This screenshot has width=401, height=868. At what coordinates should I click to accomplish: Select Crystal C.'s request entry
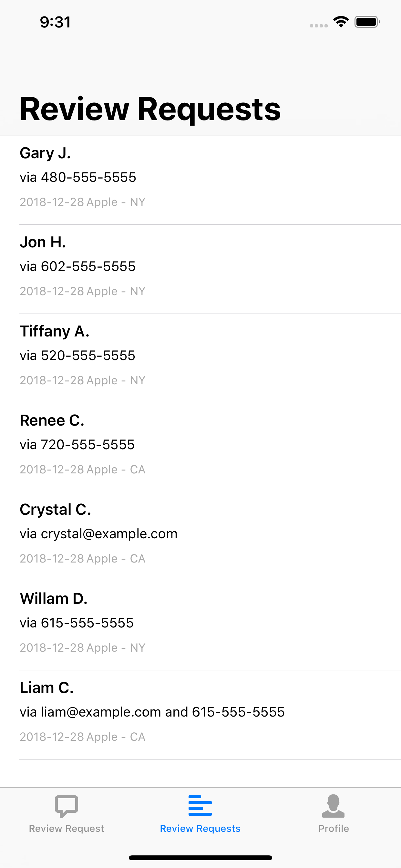[x=200, y=536]
